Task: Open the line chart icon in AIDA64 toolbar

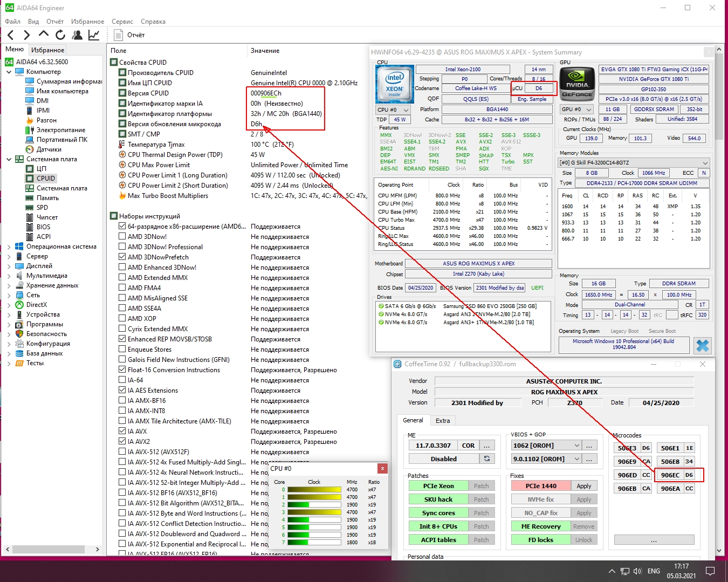Action: click(94, 35)
